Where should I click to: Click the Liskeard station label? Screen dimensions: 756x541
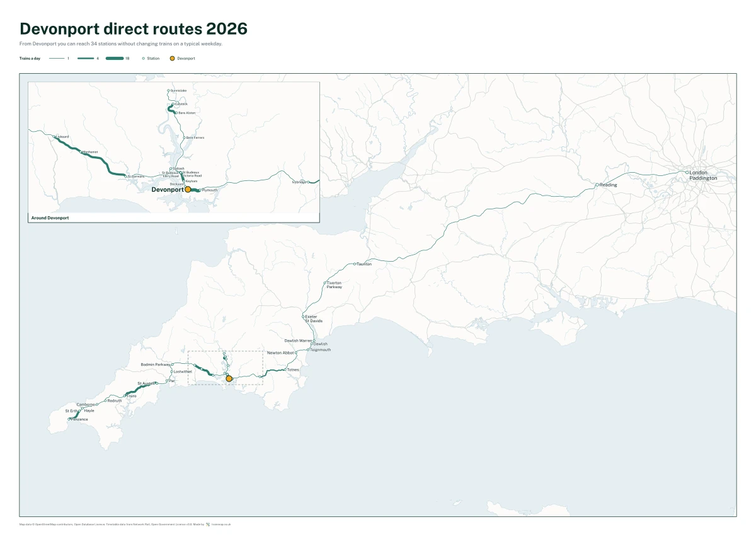(62, 137)
